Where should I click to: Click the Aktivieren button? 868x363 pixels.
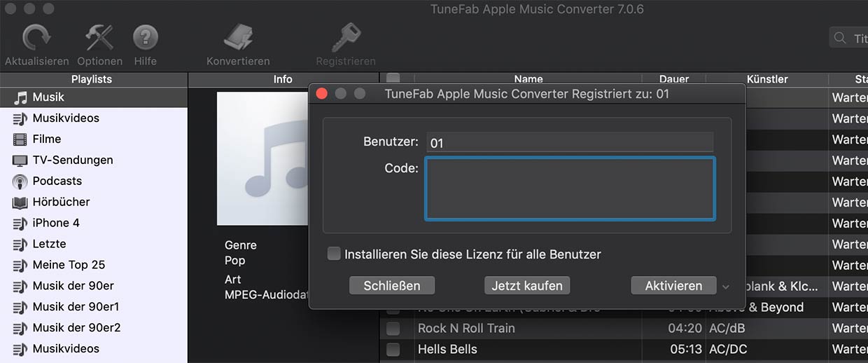(673, 285)
